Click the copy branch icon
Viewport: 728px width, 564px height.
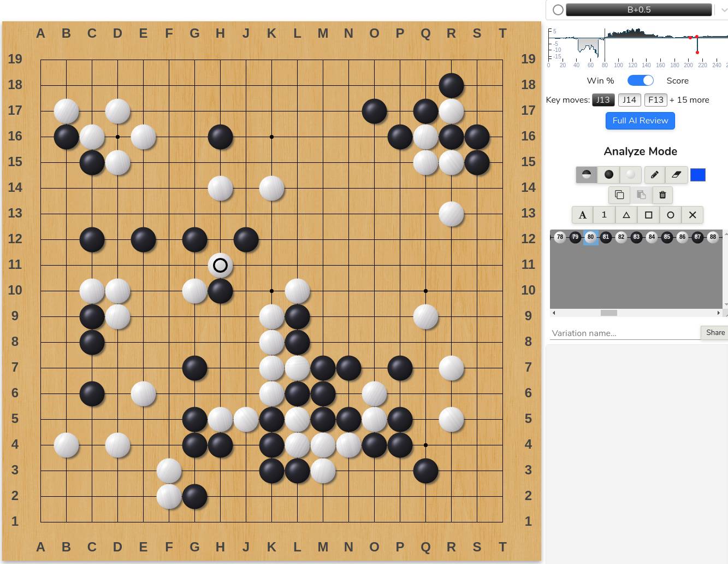click(x=619, y=195)
